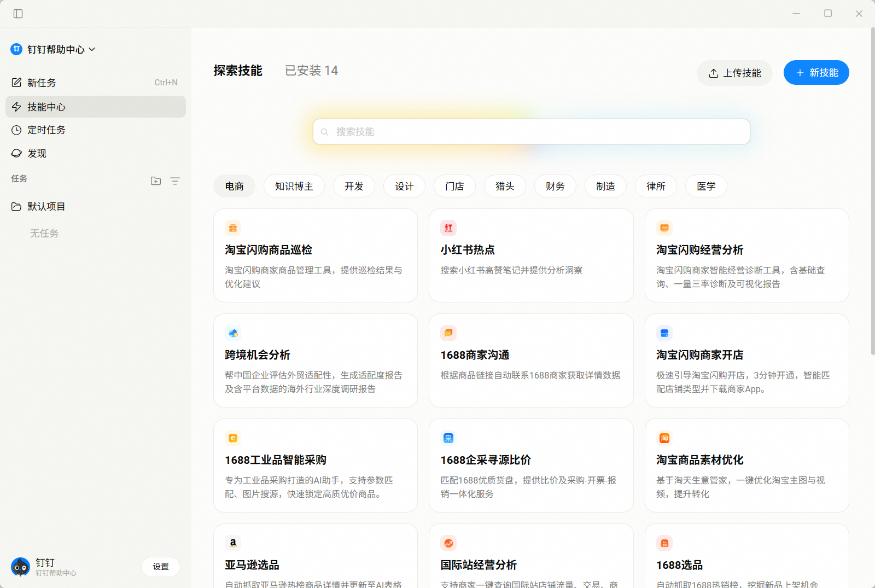This screenshot has height=588, width=875.
Task: Select the 电商 category tab
Action: (234, 186)
